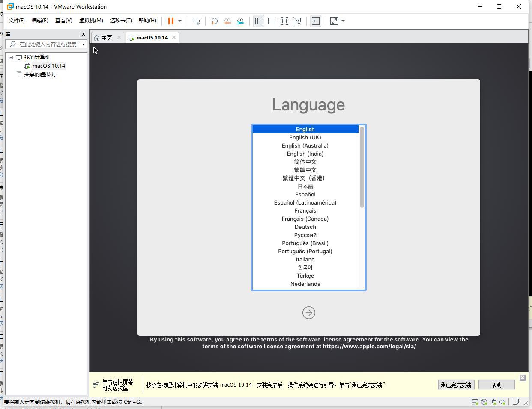Image resolution: width=532 pixels, height=409 pixels.
Task: Choose 繁體中文（香港）language
Action: [x=305, y=178]
